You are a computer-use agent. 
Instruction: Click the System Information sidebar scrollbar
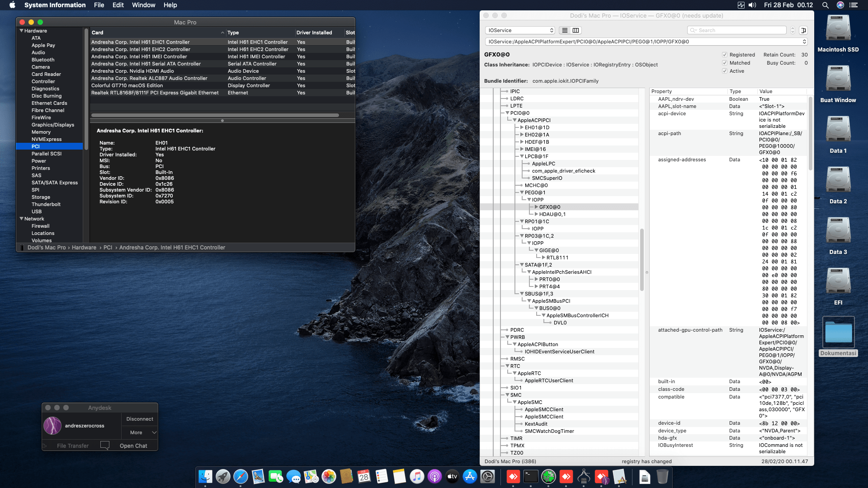[x=86, y=89]
